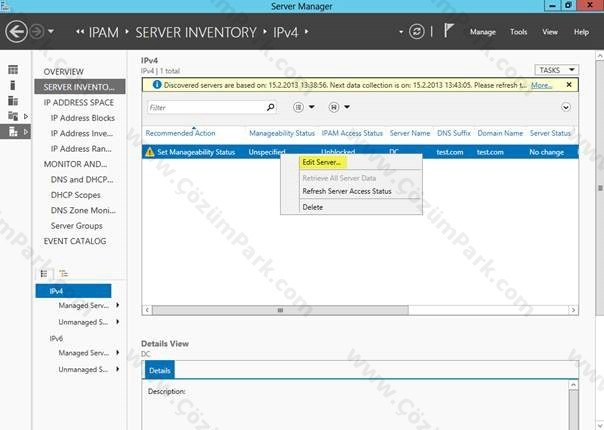Open IP Address Blocks
The height and width of the screenshot is (430, 604).
click(83, 118)
